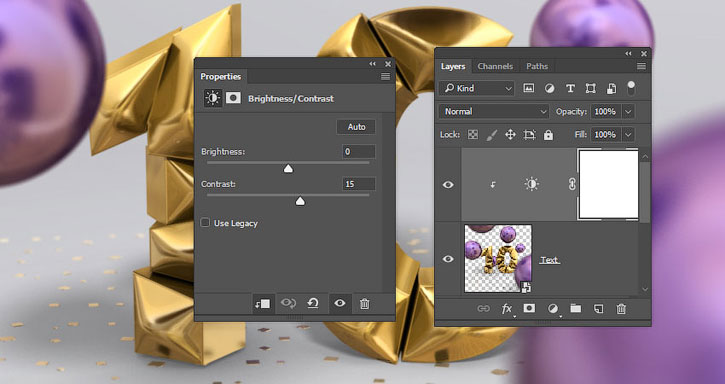Toggle the layer filtering switch on/off
The height and width of the screenshot is (384, 725).
(631, 88)
